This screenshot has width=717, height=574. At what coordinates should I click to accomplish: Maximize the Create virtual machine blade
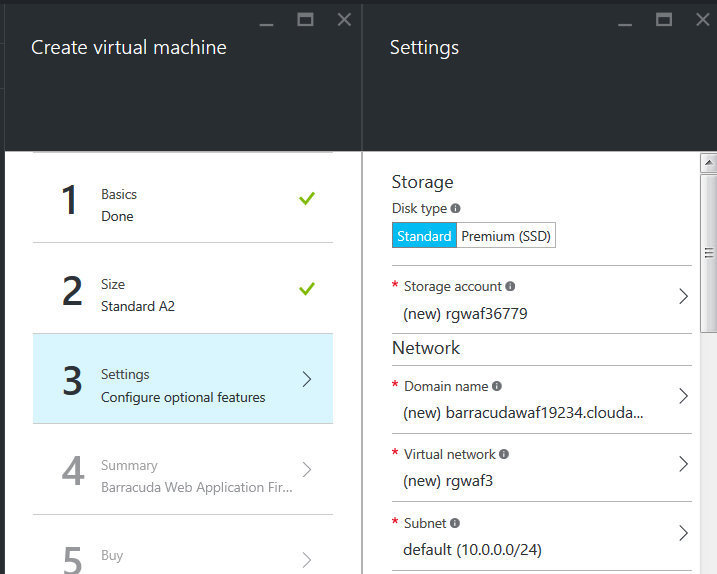305,19
